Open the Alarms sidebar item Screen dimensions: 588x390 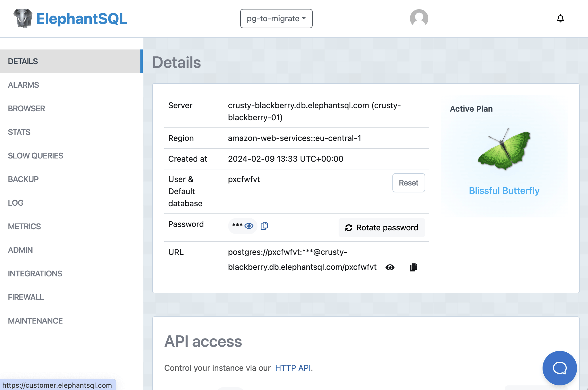pyautogui.click(x=23, y=85)
